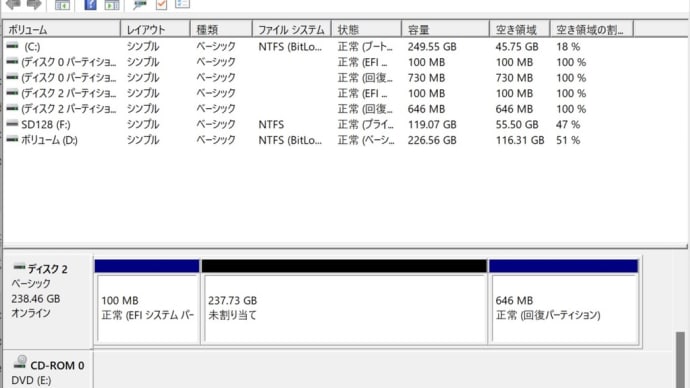Click the 51 % free percentage cell
Image resolution: width=690 pixels, height=388 pixels.
click(568, 140)
